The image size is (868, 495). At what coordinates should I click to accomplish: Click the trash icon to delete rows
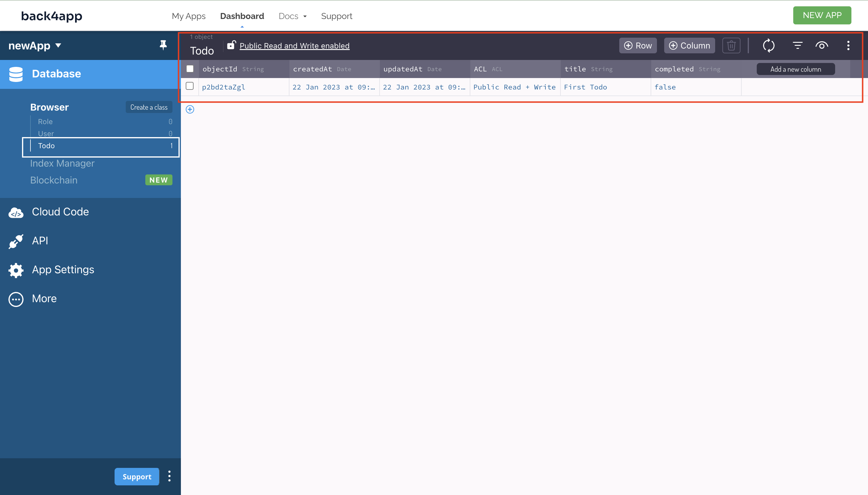731,45
